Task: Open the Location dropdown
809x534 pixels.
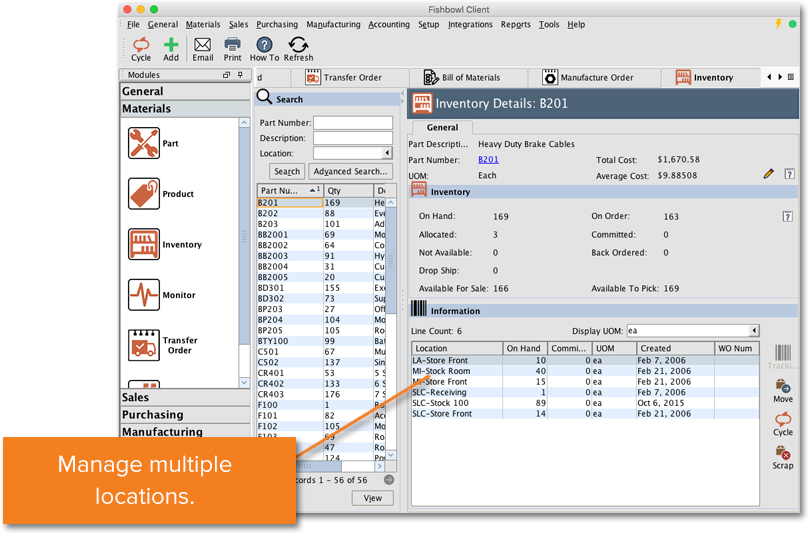Action: [387, 153]
